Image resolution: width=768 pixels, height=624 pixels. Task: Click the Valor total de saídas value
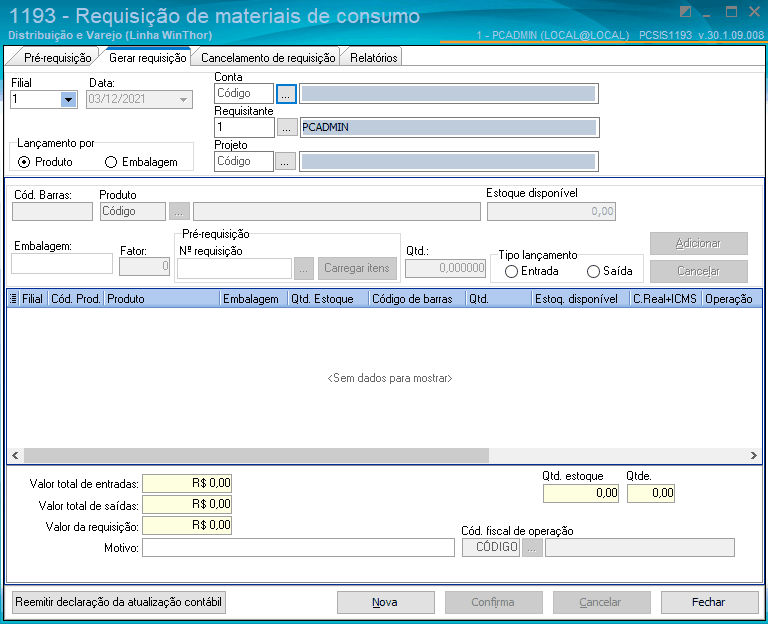click(187, 504)
